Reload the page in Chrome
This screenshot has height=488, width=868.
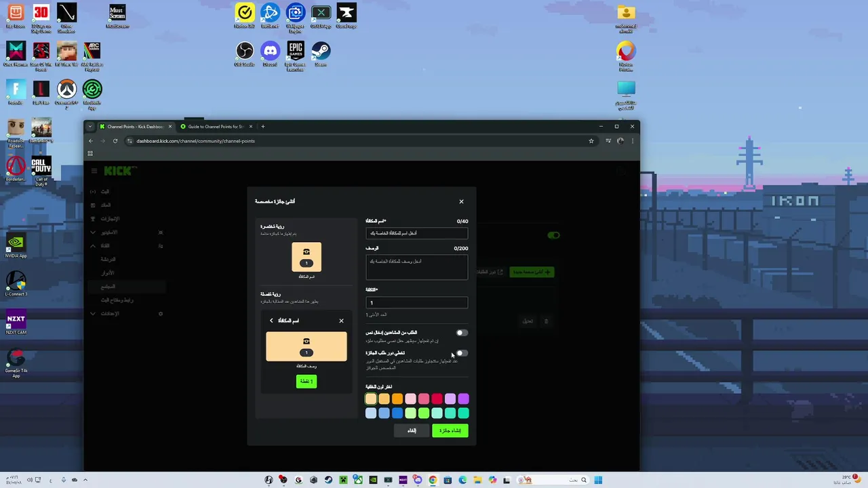pos(115,141)
